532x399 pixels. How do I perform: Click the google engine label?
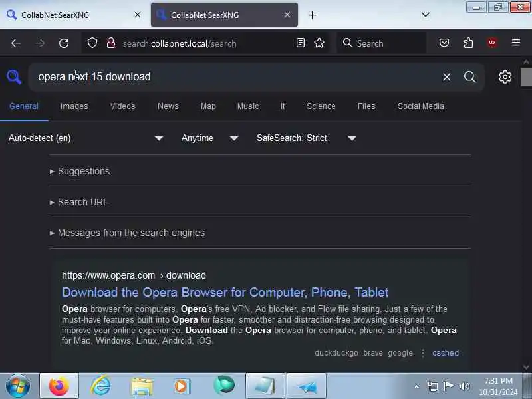coord(400,353)
